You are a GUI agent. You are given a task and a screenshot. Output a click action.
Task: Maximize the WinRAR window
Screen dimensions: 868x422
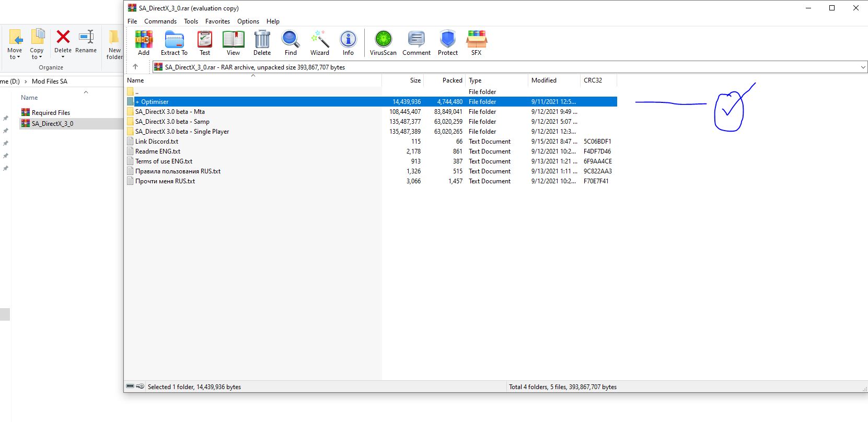[832, 8]
